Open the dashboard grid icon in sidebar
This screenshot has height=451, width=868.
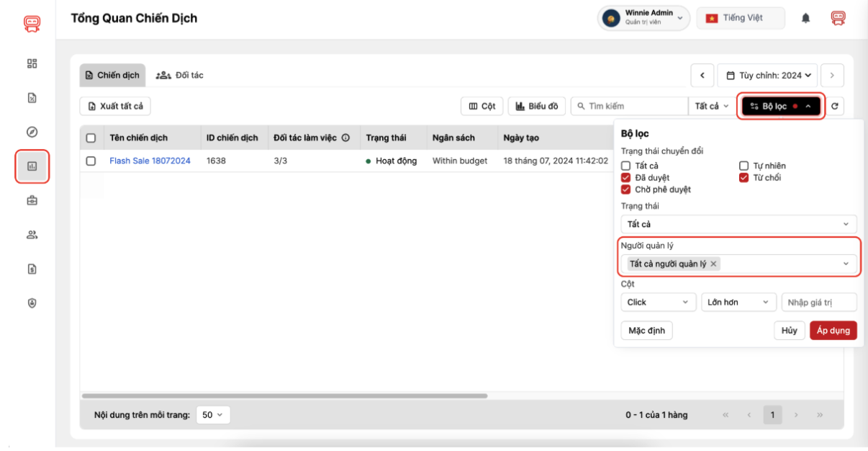[32, 63]
